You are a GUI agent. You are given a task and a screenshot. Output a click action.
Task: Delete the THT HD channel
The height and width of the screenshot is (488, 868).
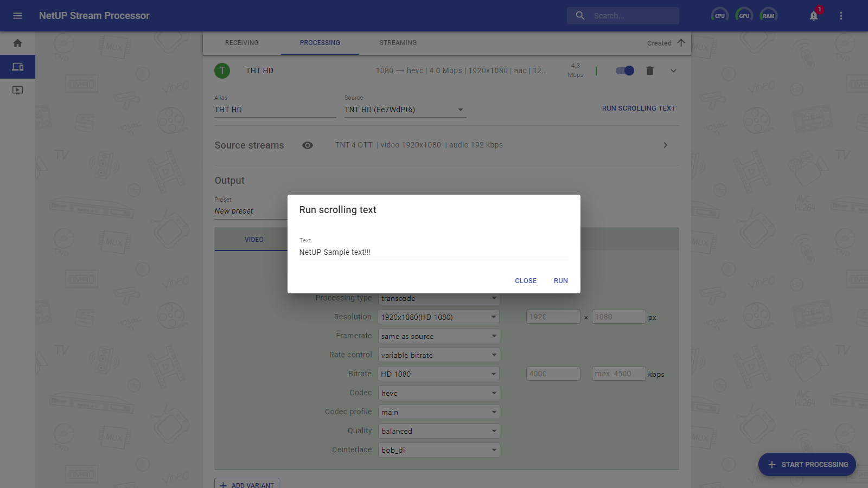(x=650, y=70)
